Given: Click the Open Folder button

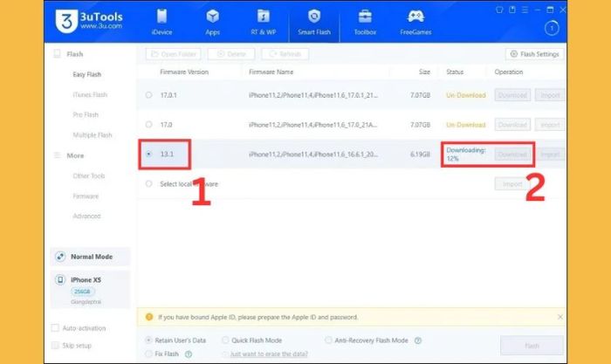Looking at the screenshot, I should point(174,54).
